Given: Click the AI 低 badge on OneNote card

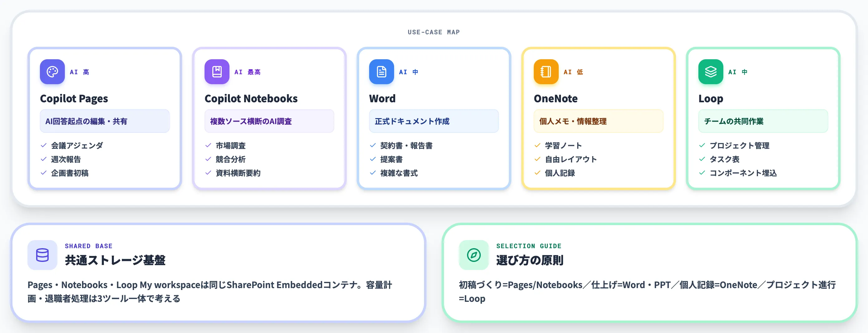Looking at the screenshot, I should 573,72.
